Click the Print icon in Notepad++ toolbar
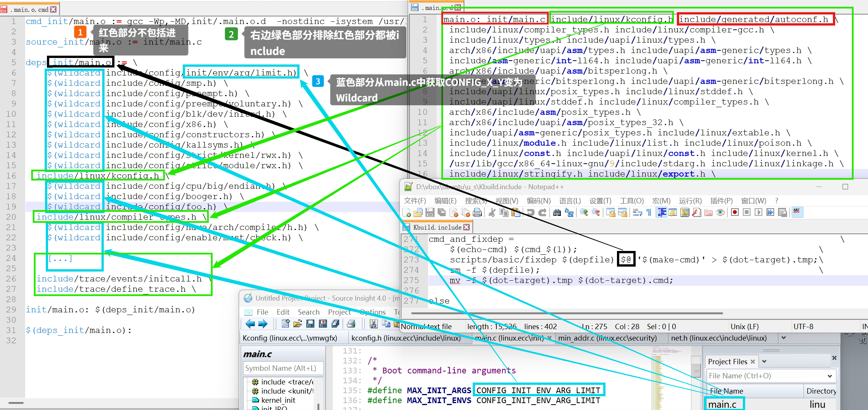Screen dimensions: 868x410 click(477, 212)
